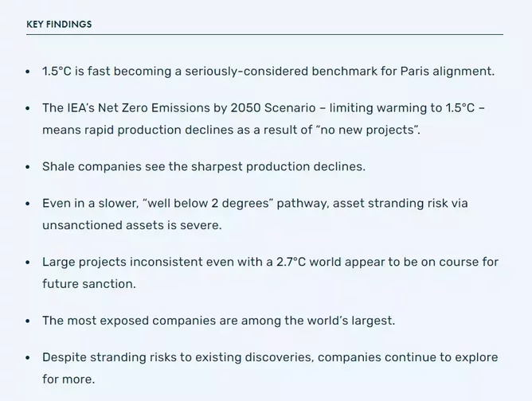Click the trailing words "for more."
This screenshot has height=401, width=532.
pyautogui.click(x=68, y=379)
